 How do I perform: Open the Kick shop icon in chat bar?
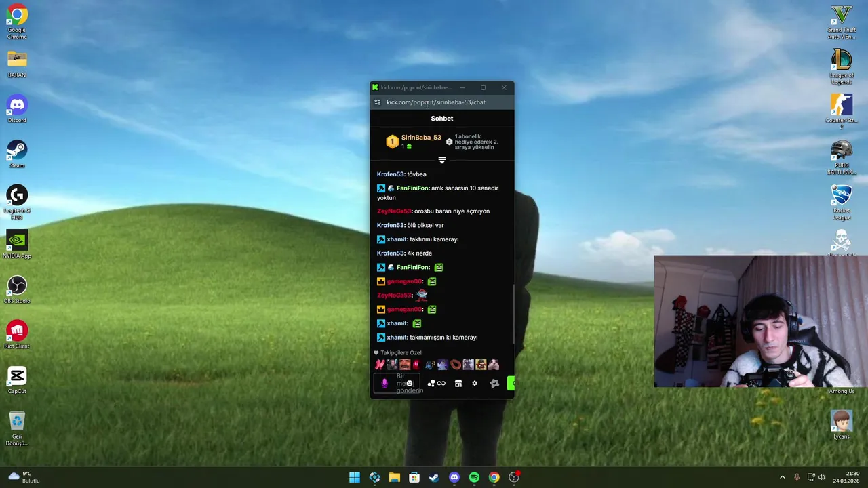coord(458,384)
